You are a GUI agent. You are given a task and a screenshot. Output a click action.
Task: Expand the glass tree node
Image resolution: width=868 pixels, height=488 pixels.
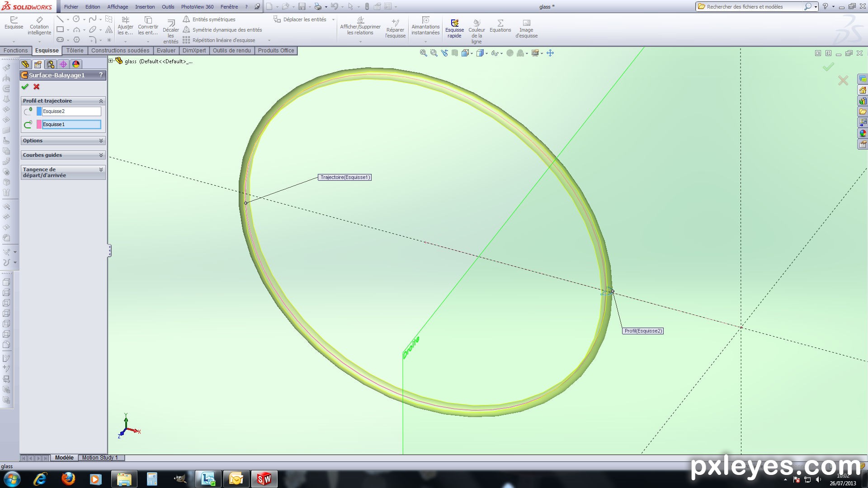point(111,61)
